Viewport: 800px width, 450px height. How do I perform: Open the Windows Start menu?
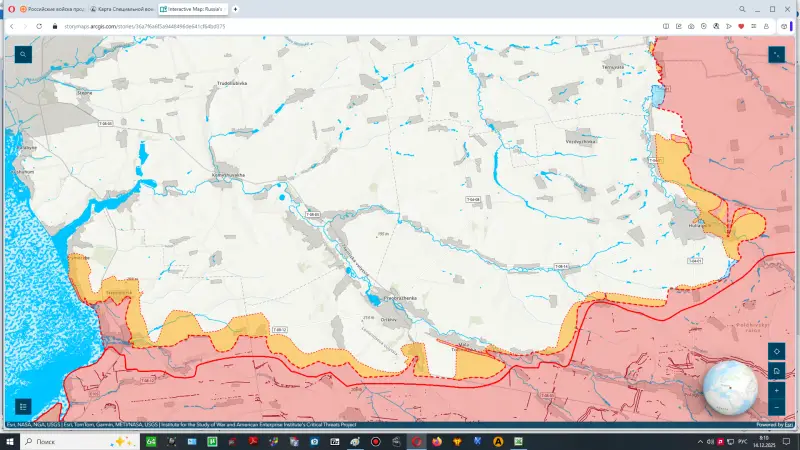9,441
